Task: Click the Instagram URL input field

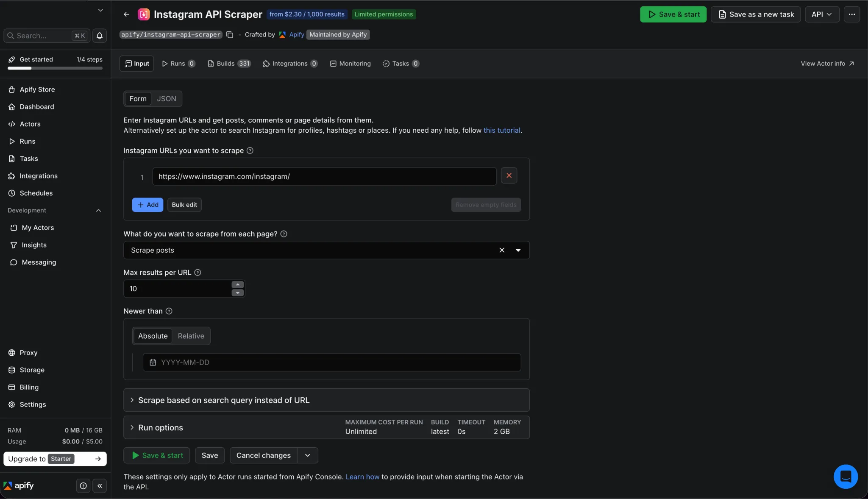Action: pos(324,176)
